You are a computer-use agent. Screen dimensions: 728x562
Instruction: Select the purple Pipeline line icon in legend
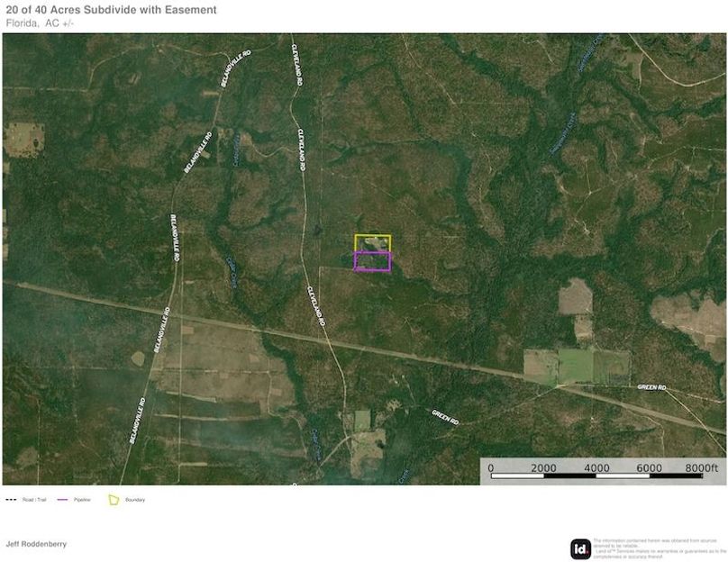pos(63,500)
